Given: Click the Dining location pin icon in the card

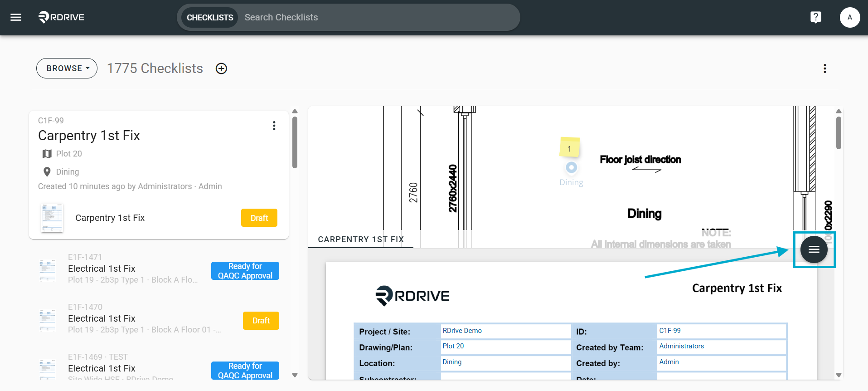Looking at the screenshot, I should pos(47,172).
